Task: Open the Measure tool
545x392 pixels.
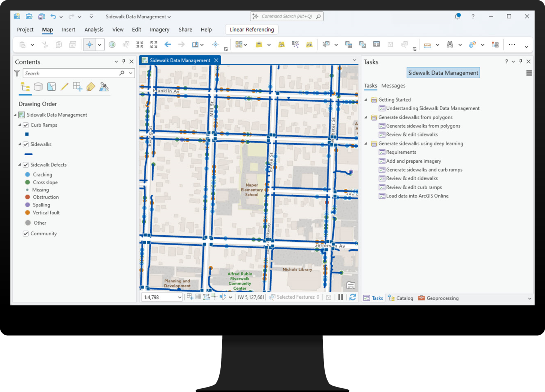Action: [427, 44]
